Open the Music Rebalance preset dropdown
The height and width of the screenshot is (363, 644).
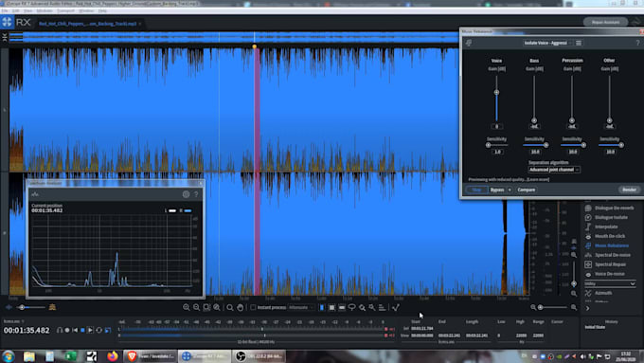point(547,43)
